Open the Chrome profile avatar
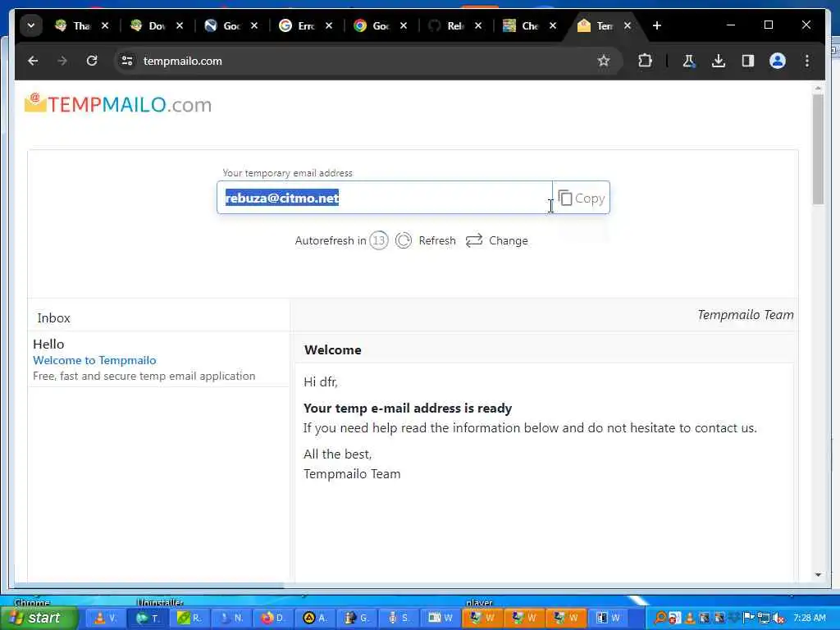Screen dimensions: 840x630 click(x=778, y=61)
